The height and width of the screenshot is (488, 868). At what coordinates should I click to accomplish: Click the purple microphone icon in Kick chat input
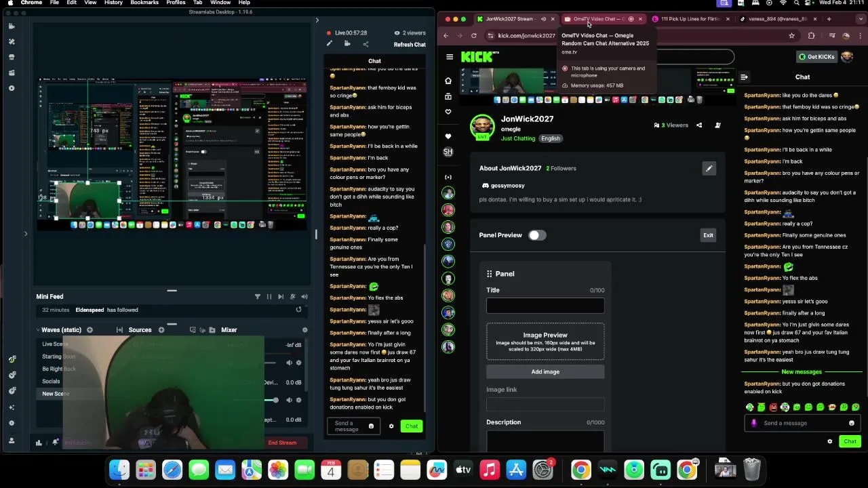click(753, 423)
